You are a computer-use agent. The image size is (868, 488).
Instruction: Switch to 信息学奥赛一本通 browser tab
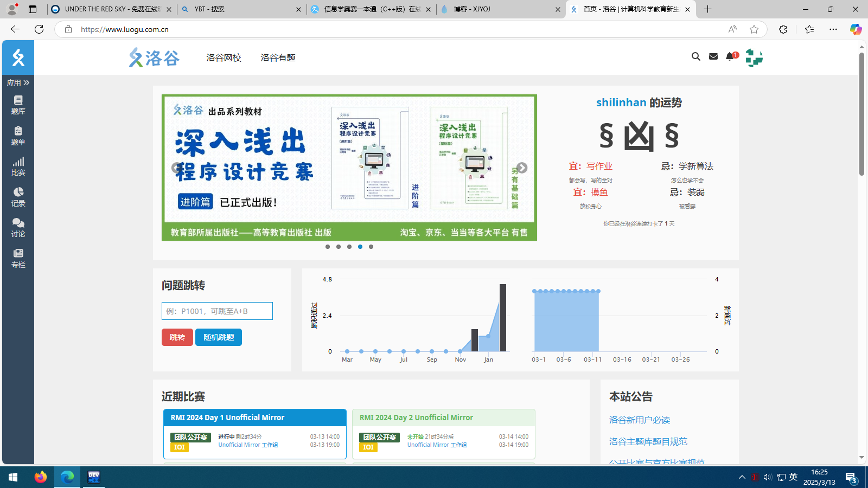point(371,9)
